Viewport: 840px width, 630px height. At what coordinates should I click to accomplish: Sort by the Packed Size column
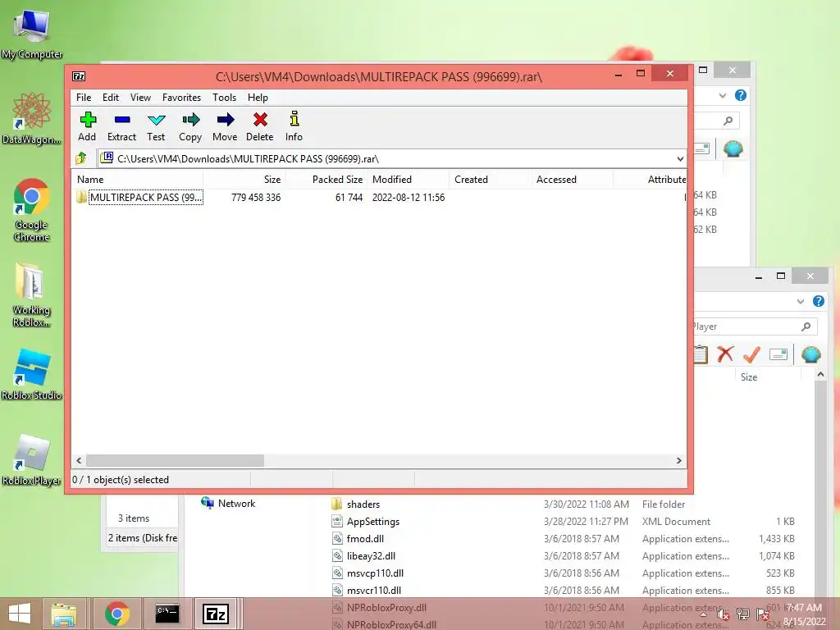click(x=325, y=180)
